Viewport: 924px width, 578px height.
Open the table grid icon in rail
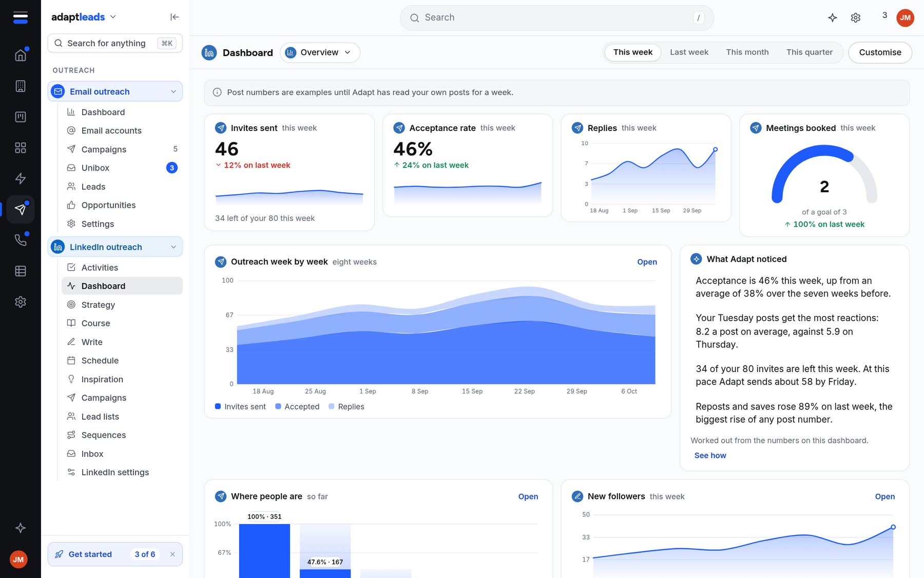(21, 271)
